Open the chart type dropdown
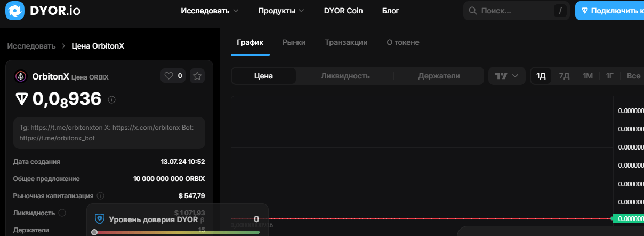Viewport: 644px width, 236px height. [506, 76]
